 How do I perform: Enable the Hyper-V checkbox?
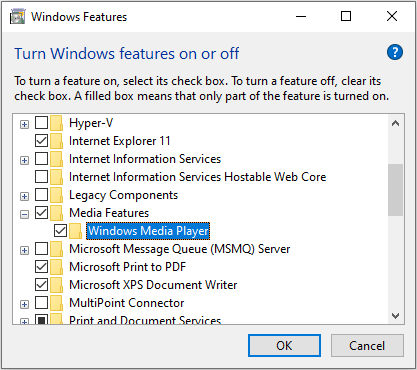pos(41,123)
